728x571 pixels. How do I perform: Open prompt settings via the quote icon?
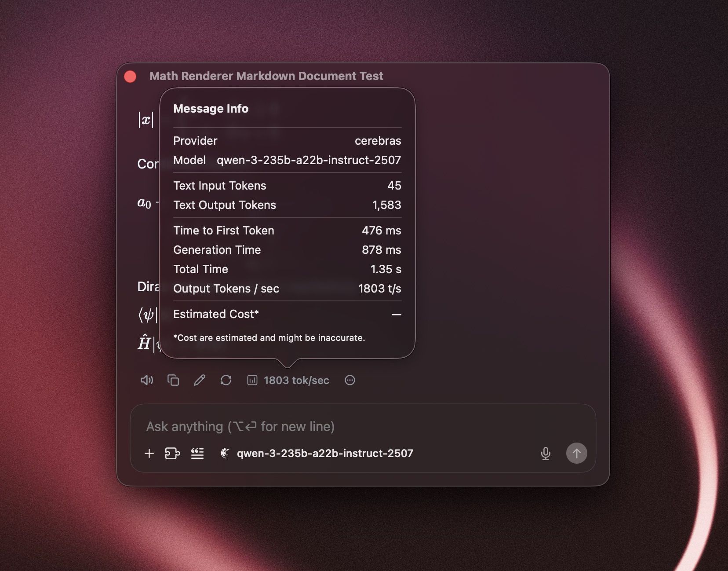tap(197, 454)
